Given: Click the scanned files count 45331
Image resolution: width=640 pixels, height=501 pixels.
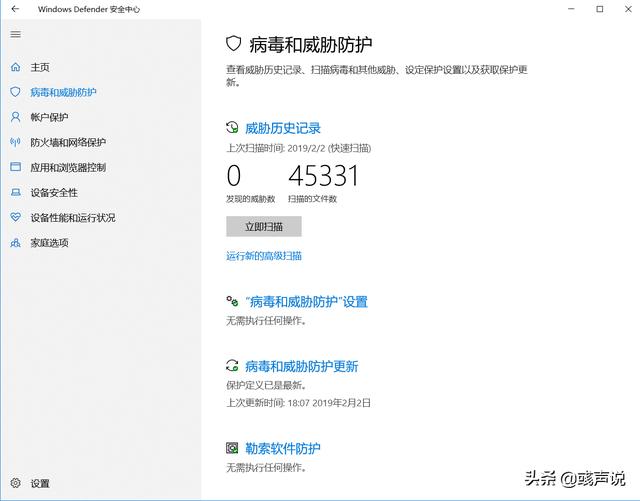Looking at the screenshot, I should [323, 176].
